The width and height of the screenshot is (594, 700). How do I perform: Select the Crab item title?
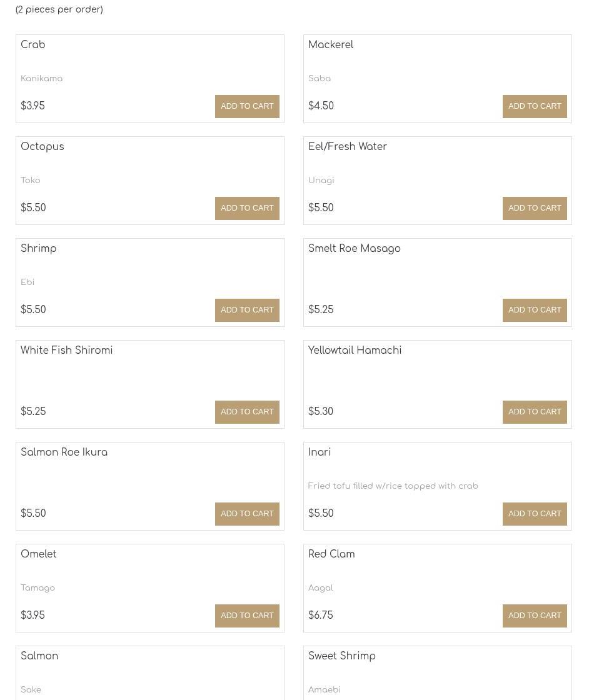(x=33, y=44)
